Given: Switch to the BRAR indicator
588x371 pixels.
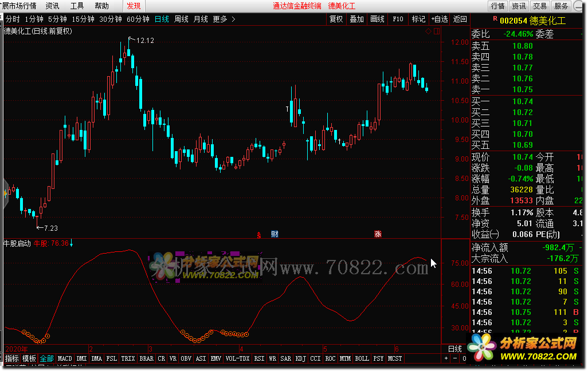Looking at the screenshot, I should [x=147, y=358].
